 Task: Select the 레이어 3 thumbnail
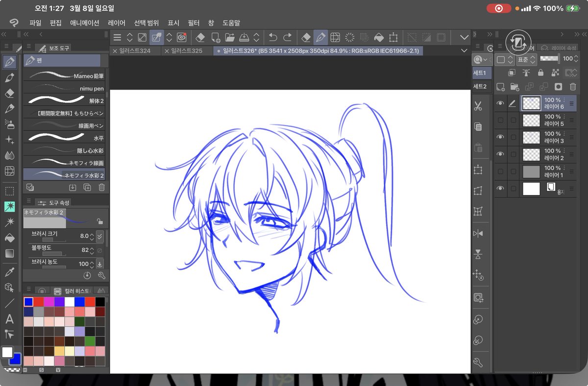click(532, 137)
